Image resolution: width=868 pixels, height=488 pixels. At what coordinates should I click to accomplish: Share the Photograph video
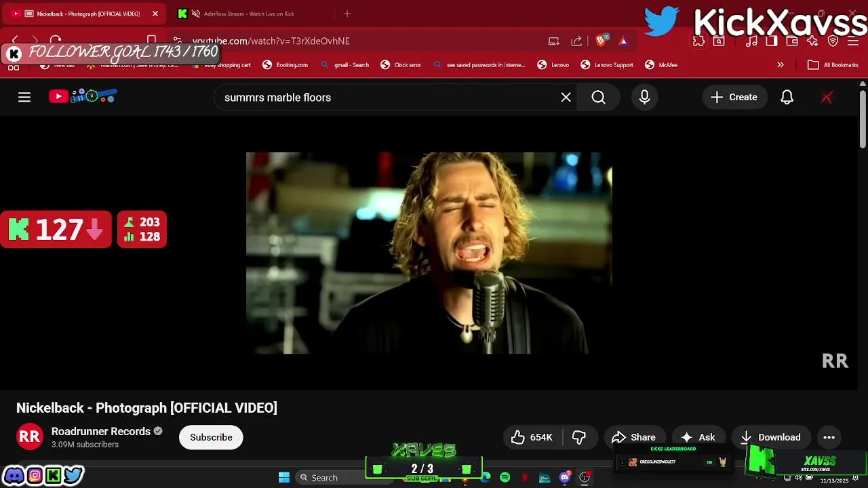[x=634, y=437]
